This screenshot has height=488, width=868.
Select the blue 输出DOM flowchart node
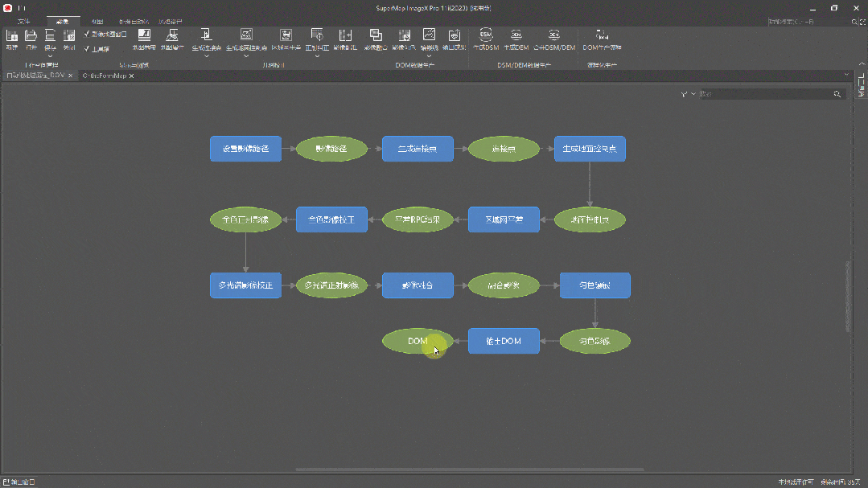pos(504,341)
